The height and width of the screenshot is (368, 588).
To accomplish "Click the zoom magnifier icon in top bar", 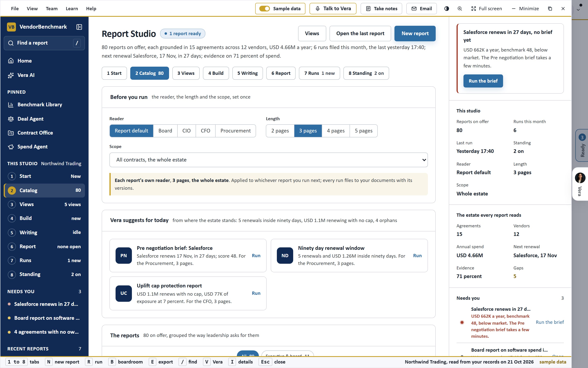I will tap(460, 9).
